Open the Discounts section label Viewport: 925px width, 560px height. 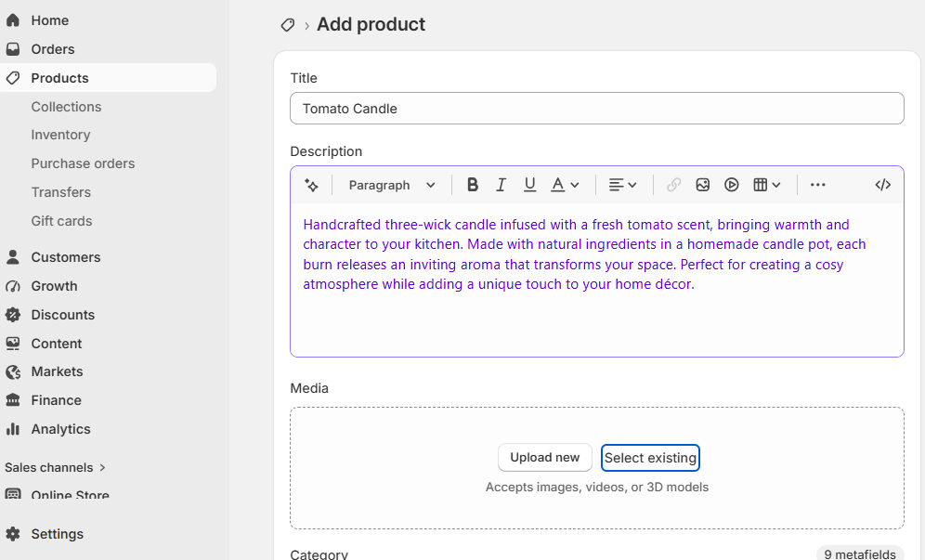click(x=62, y=315)
